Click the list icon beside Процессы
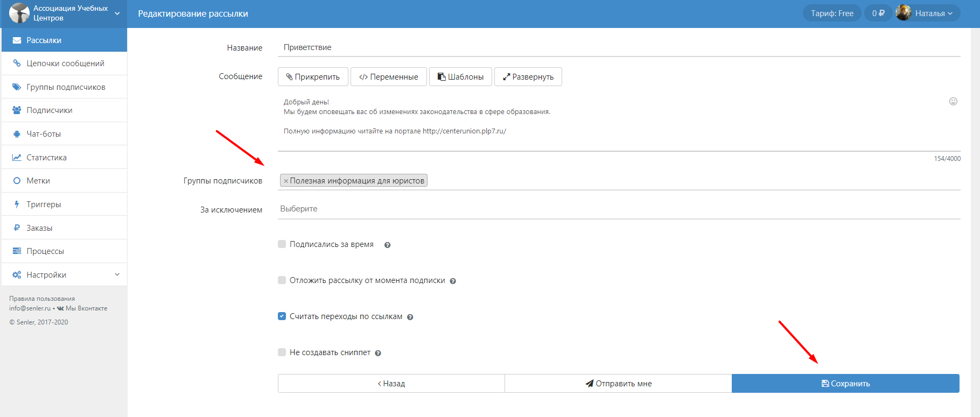The height and width of the screenshot is (417, 980). pyautogui.click(x=17, y=251)
